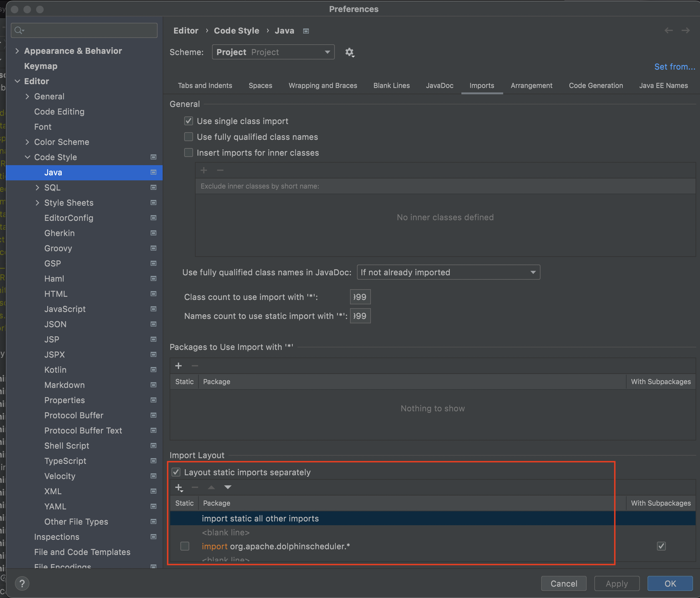The image size is (700, 598).
Task: Expand Appearance & Behavior section
Action: tap(17, 51)
